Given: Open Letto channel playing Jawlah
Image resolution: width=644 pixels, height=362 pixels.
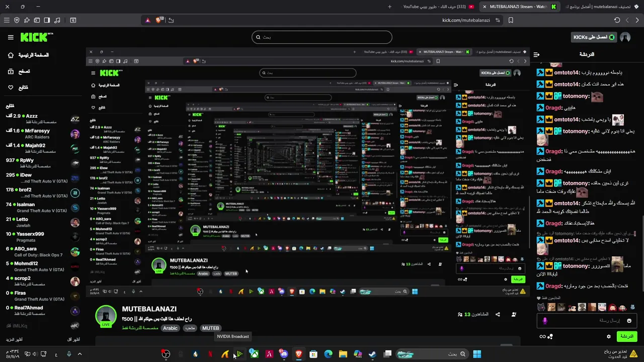Looking at the screenshot, I should [x=43, y=222].
